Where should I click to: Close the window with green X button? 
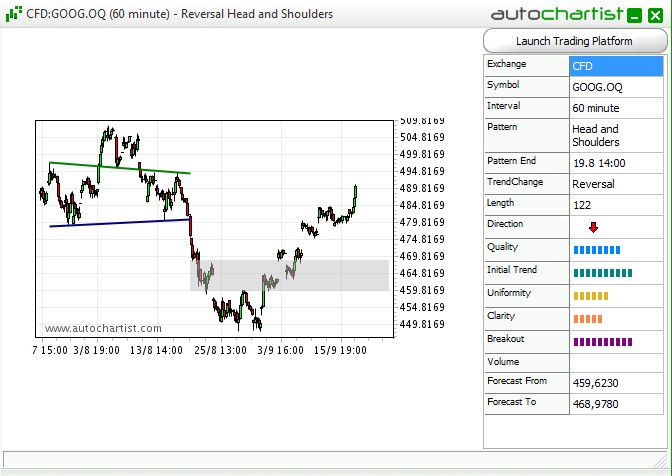655,15
